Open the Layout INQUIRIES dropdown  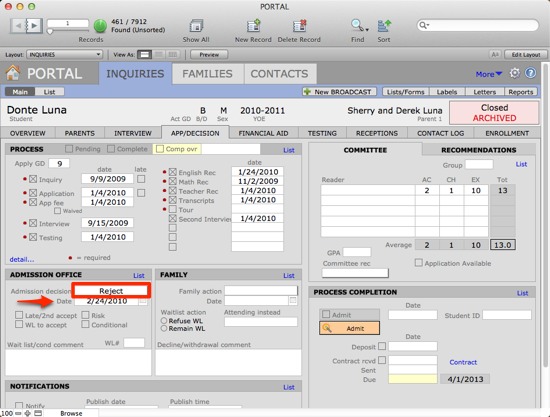pos(64,55)
